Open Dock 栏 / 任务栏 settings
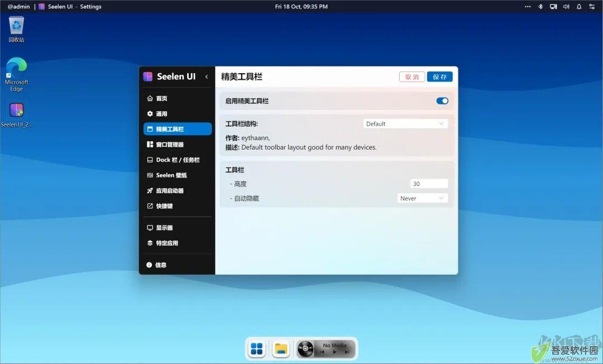 pos(178,160)
